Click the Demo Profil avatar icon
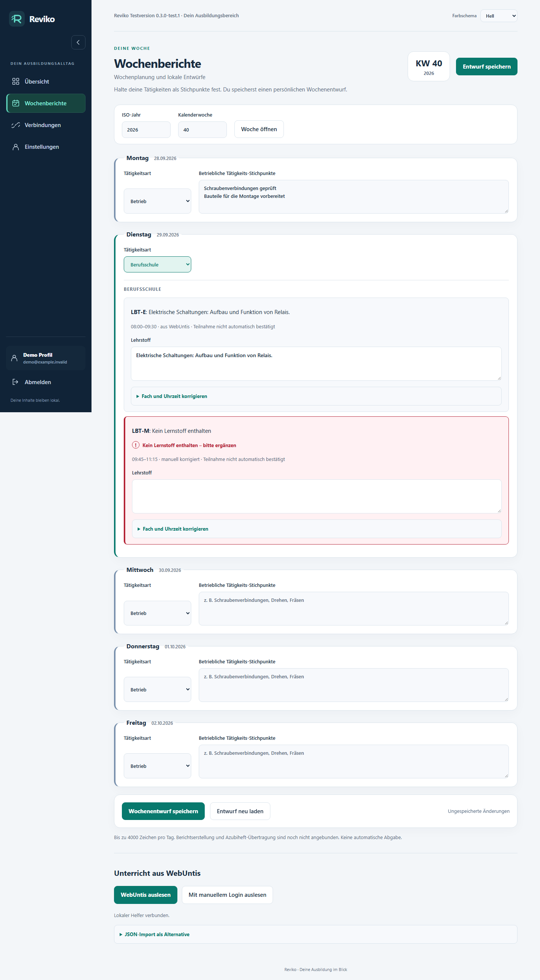 coord(15,358)
